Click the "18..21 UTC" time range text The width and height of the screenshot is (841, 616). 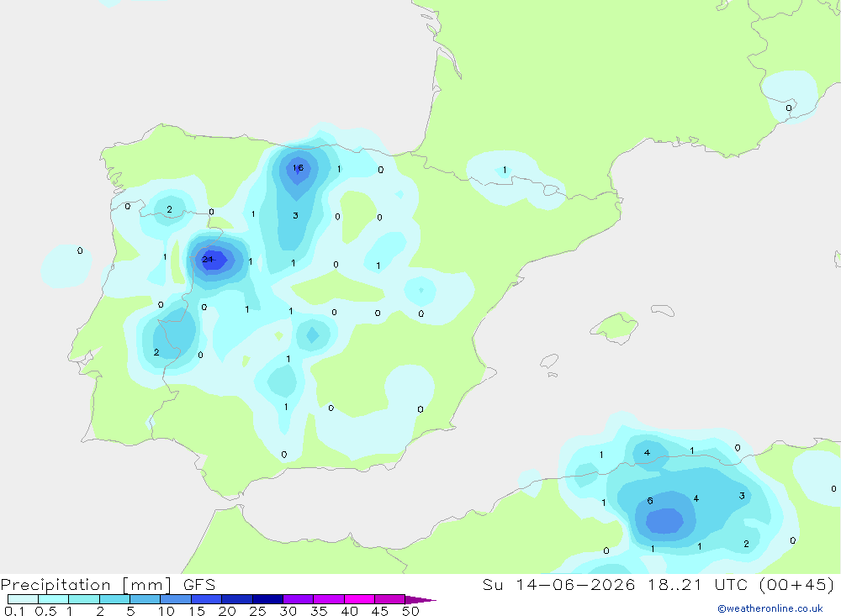click(x=698, y=585)
